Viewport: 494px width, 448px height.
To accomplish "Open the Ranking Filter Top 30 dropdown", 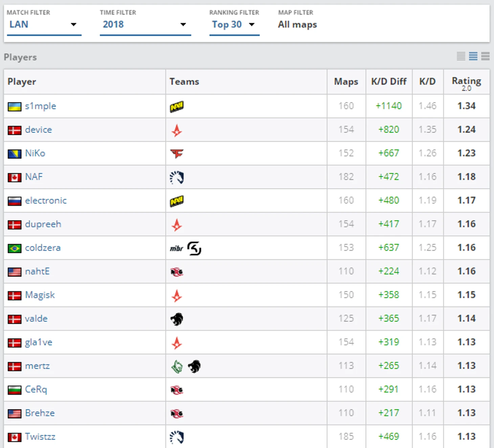I will [x=234, y=25].
